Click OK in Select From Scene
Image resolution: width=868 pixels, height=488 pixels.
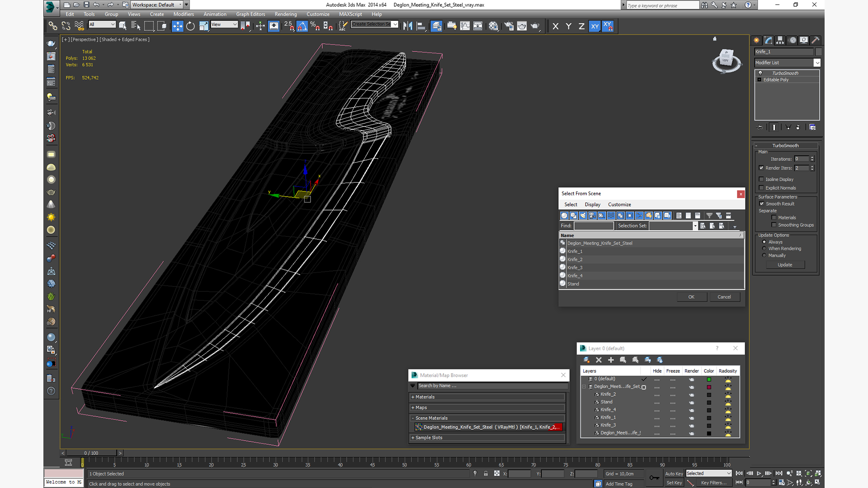coord(691,297)
